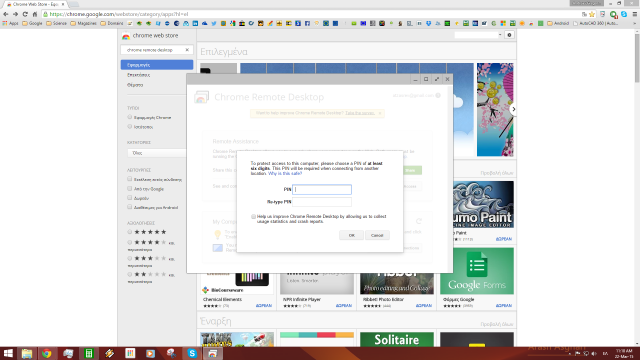Open the AutoCAD 360 bookmark
This screenshot has width=640, height=360.
596,23
